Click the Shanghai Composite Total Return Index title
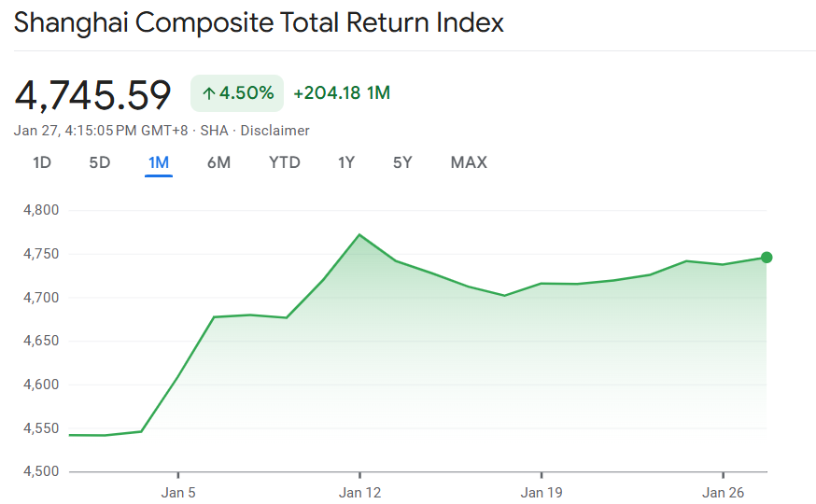 click(x=259, y=22)
